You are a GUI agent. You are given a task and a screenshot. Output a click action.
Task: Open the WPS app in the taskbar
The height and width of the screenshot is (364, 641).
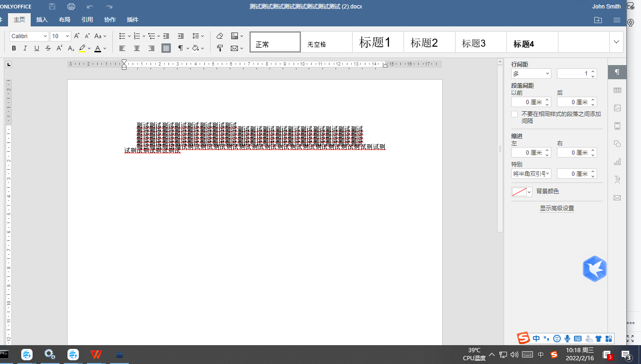96,354
